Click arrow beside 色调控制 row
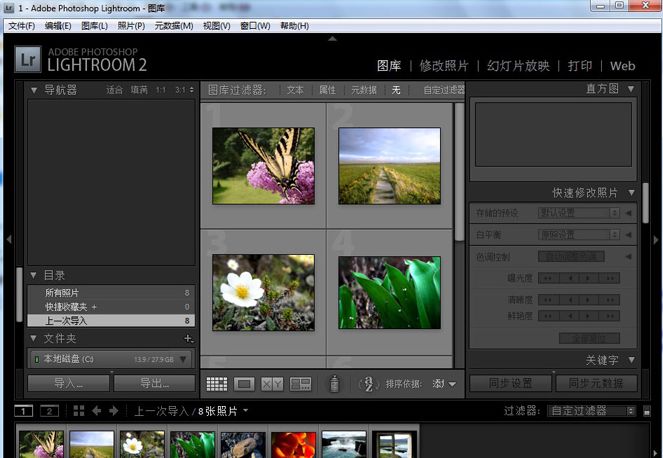The height and width of the screenshot is (458, 663). point(629,256)
